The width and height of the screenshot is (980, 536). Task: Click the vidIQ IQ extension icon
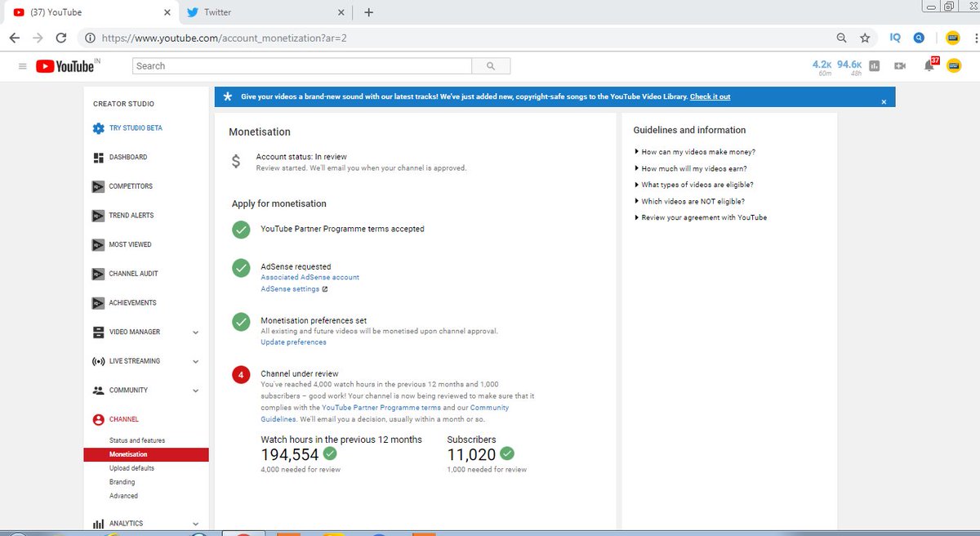tap(895, 38)
